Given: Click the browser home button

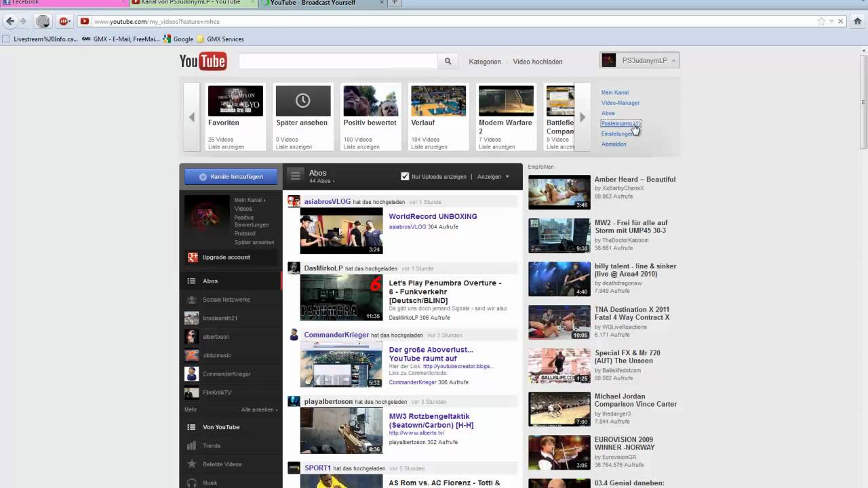Looking at the screenshot, I should click(857, 21).
